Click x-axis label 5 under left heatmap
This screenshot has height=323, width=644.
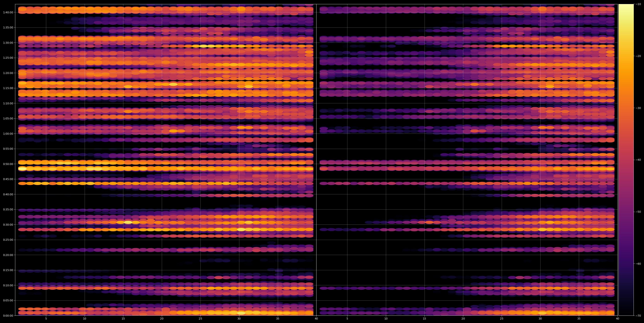click(46, 319)
